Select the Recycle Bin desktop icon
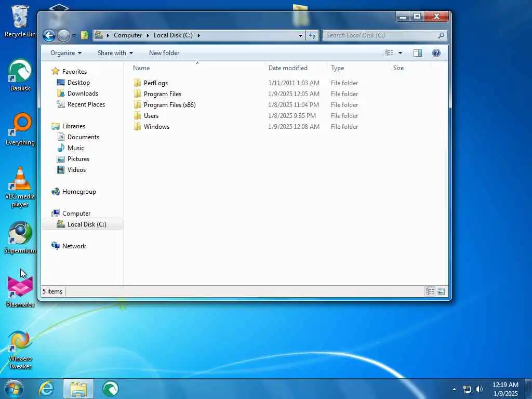532x399 pixels. [x=20, y=21]
